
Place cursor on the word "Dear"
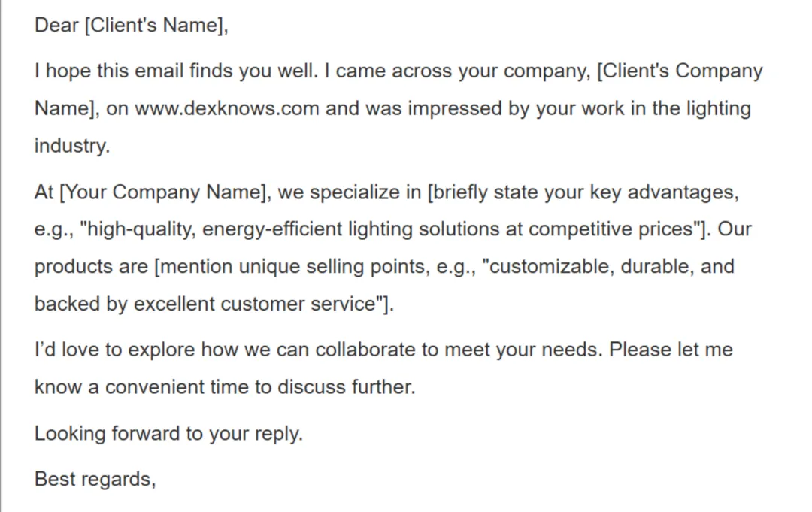click(56, 26)
